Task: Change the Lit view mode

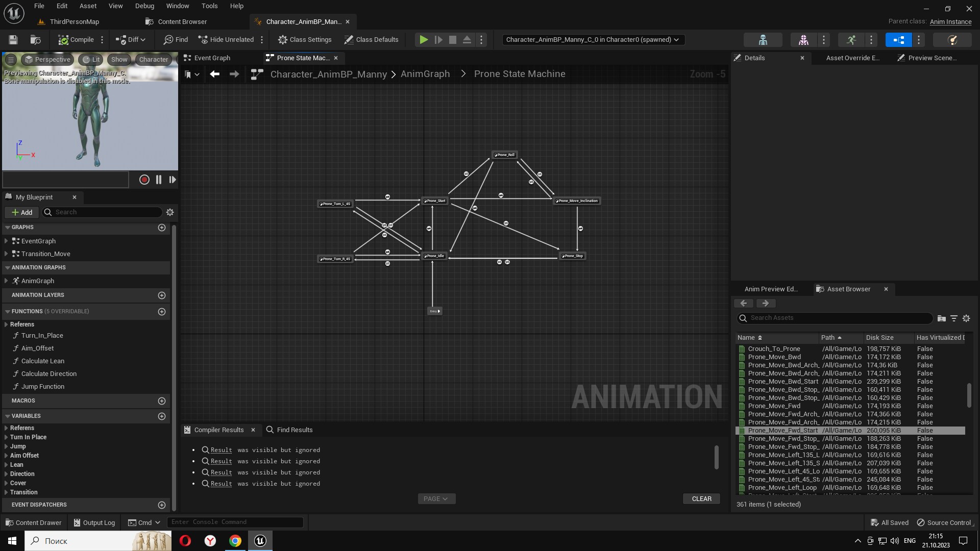Action: pyautogui.click(x=91, y=60)
